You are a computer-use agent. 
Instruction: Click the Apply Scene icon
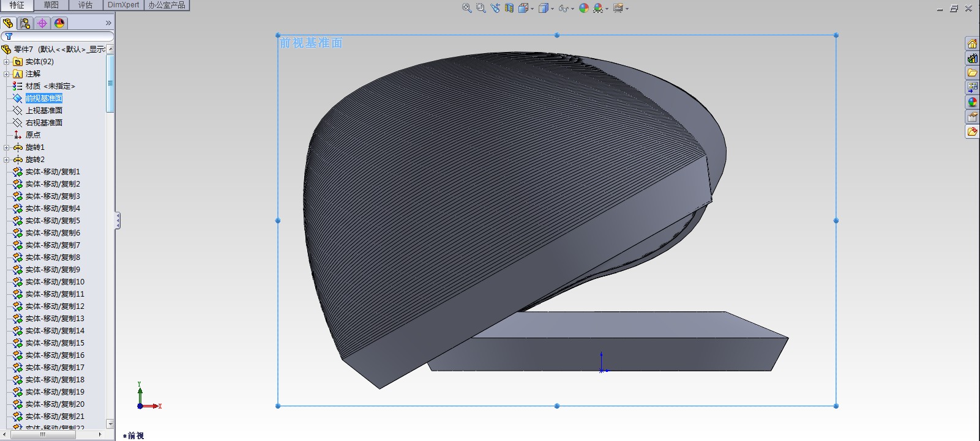(598, 8)
